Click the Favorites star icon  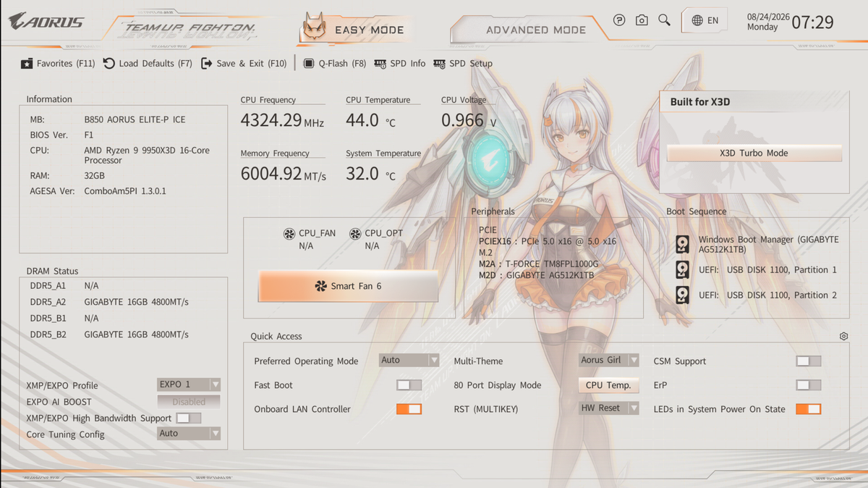27,64
